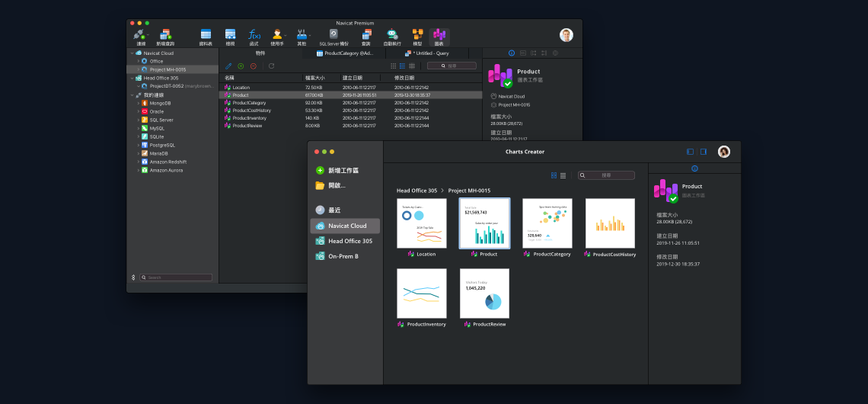Expand the PostgreSQL connection tree node
Image resolution: width=868 pixels, height=404 pixels.
139,145
